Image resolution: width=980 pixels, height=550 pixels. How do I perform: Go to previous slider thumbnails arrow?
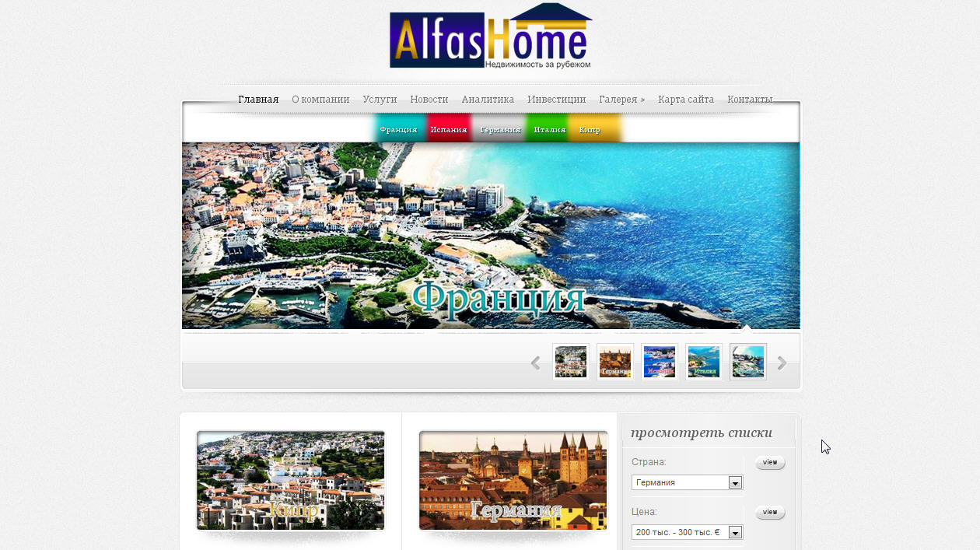[535, 363]
